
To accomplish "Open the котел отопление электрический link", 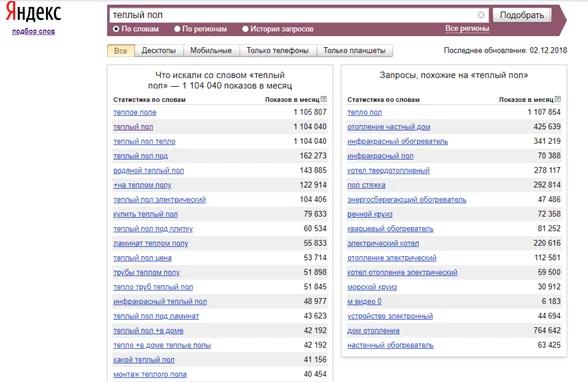I will [x=402, y=273].
